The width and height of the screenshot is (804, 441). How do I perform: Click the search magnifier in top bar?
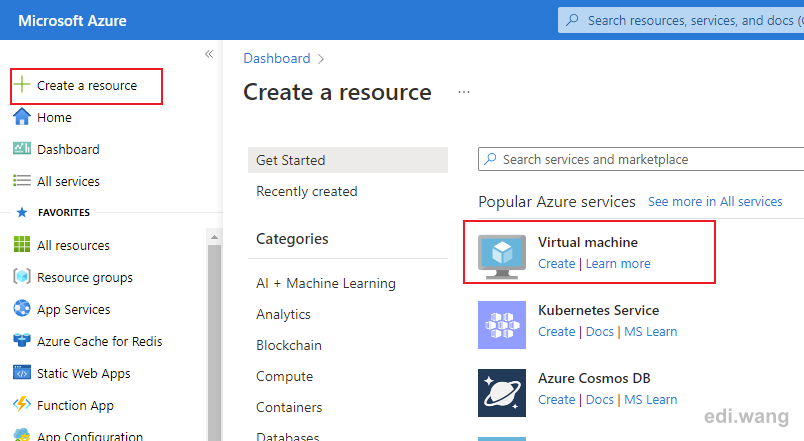point(572,20)
